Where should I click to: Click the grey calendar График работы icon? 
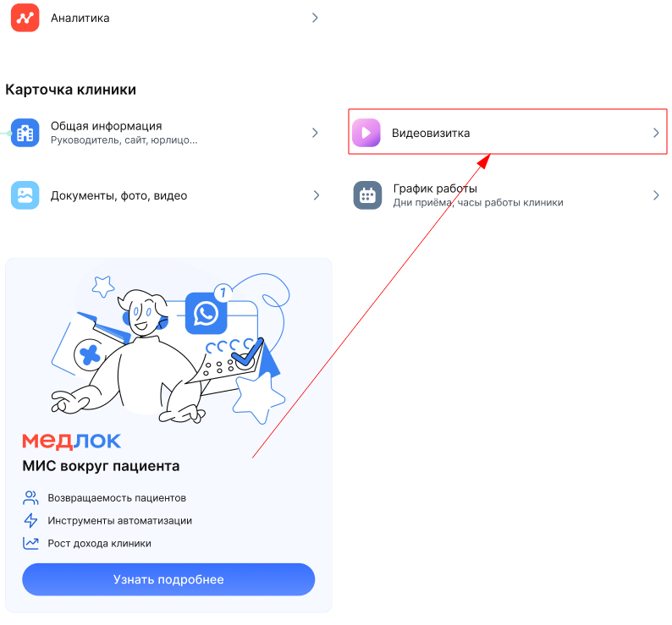click(x=367, y=195)
